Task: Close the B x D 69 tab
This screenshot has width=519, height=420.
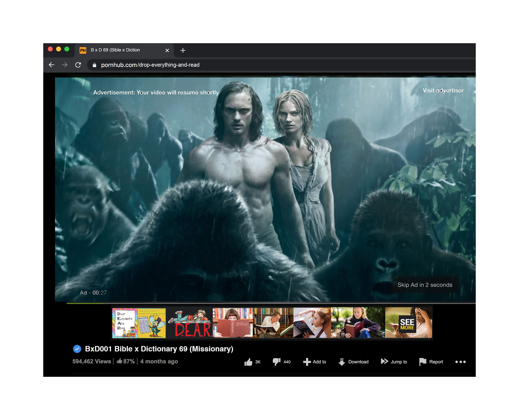Action: point(167,50)
